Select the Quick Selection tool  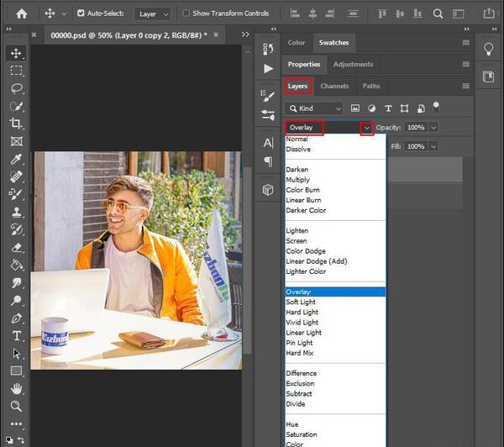[16, 106]
